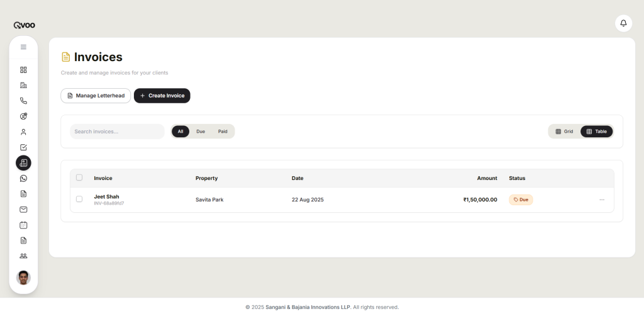644x316 pixels.
Task: Click the Savita Park property cell
Action: (x=209, y=200)
